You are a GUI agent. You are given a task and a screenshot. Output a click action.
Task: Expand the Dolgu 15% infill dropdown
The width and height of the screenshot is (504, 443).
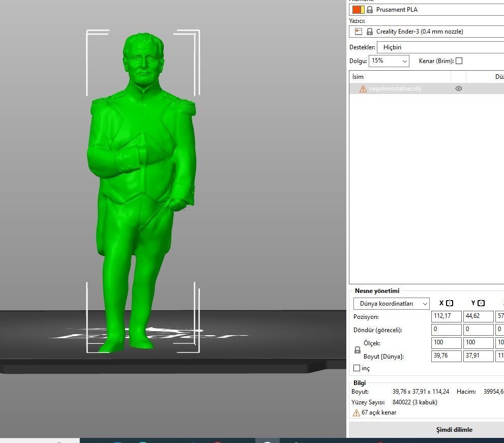tap(389, 61)
